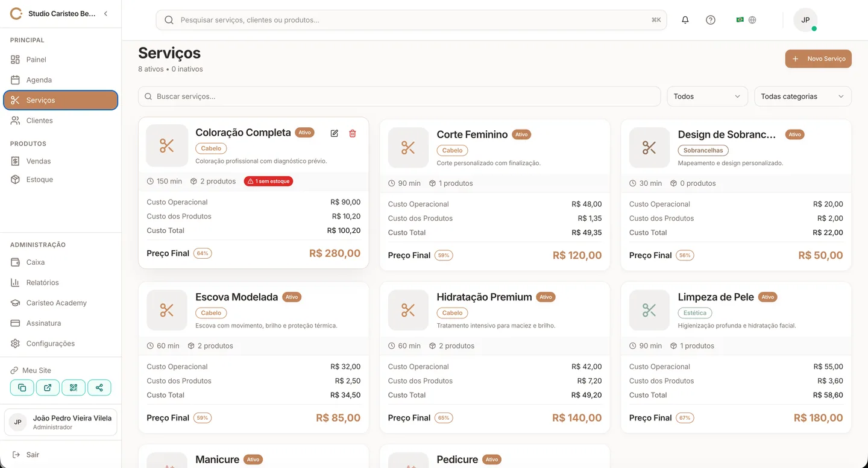Open the Todas categorias dropdown
The height and width of the screenshot is (468, 868).
click(x=803, y=96)
